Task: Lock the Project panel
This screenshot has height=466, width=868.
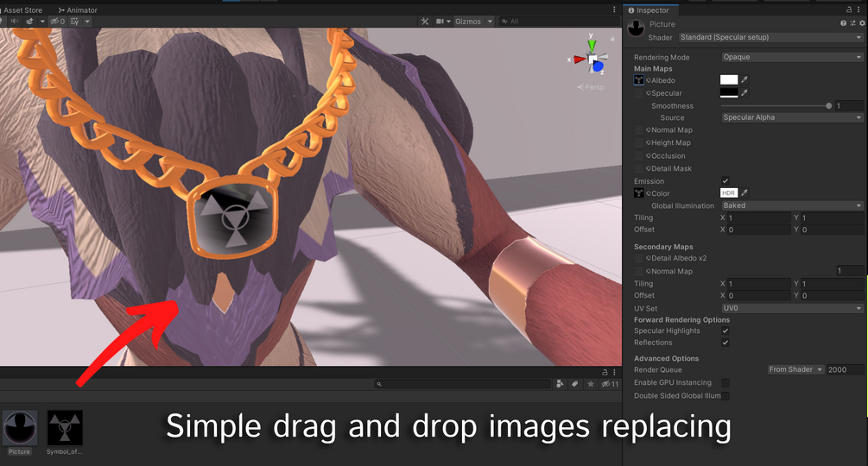Action: click(x=605, y=372)
